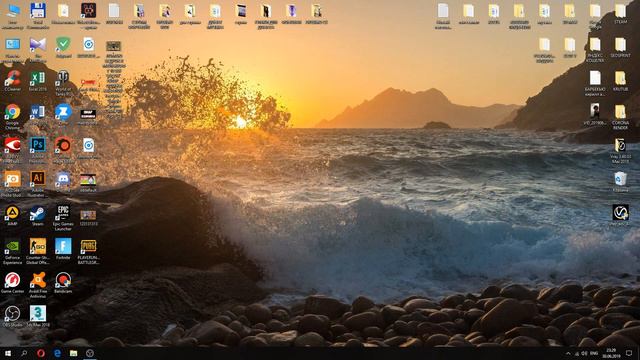Open the Recycle Bin

click(x=620, y=178)
